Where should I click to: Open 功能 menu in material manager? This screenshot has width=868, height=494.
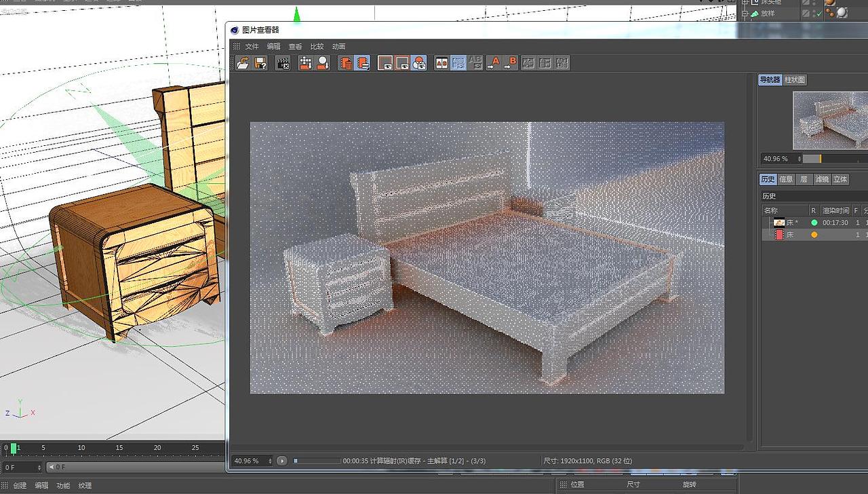[63, 486]
